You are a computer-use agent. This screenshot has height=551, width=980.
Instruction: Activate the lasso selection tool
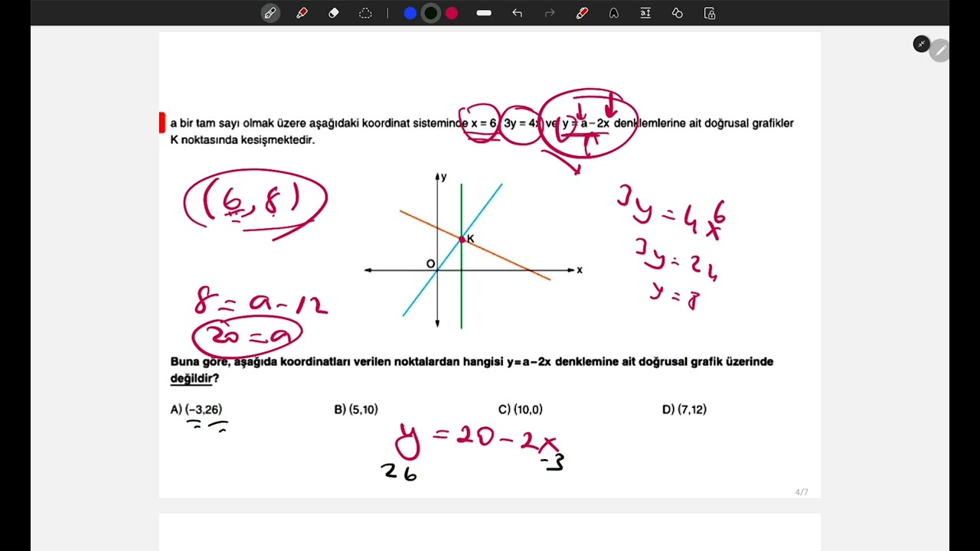[x=365, y=13]
